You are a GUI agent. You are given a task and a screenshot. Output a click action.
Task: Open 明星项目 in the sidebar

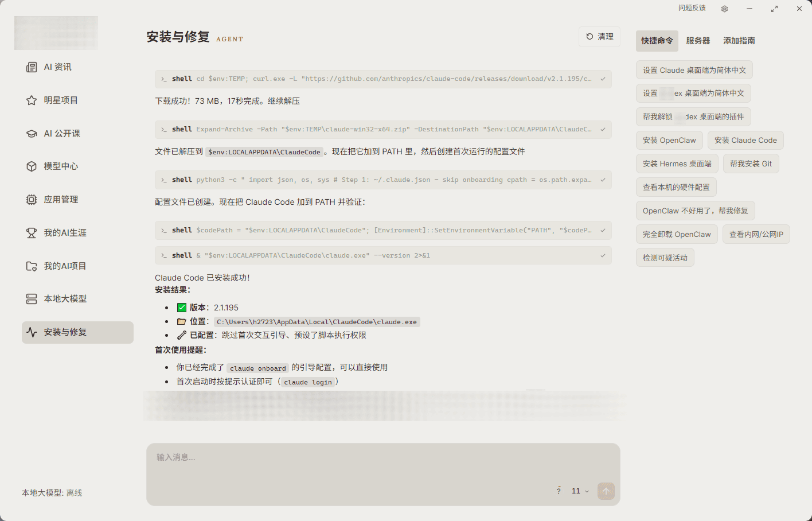pos(77,100)
